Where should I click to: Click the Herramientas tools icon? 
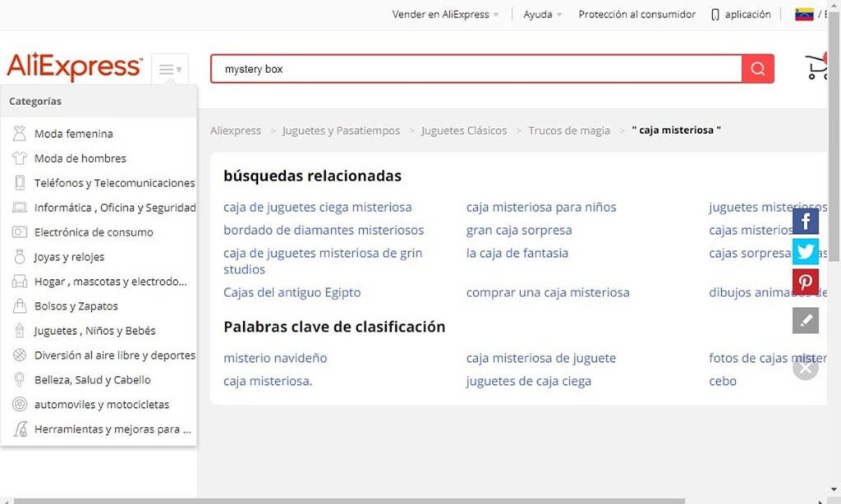20,429
